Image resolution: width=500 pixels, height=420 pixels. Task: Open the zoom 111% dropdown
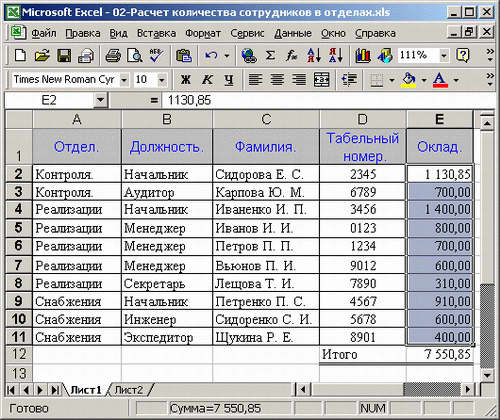444,55
